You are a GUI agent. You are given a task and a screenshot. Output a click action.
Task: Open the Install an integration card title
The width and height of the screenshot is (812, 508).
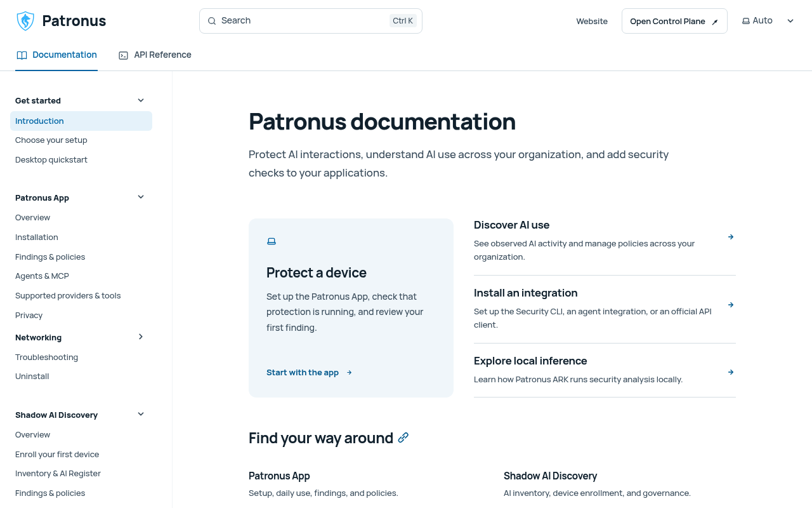pos(526,293)
